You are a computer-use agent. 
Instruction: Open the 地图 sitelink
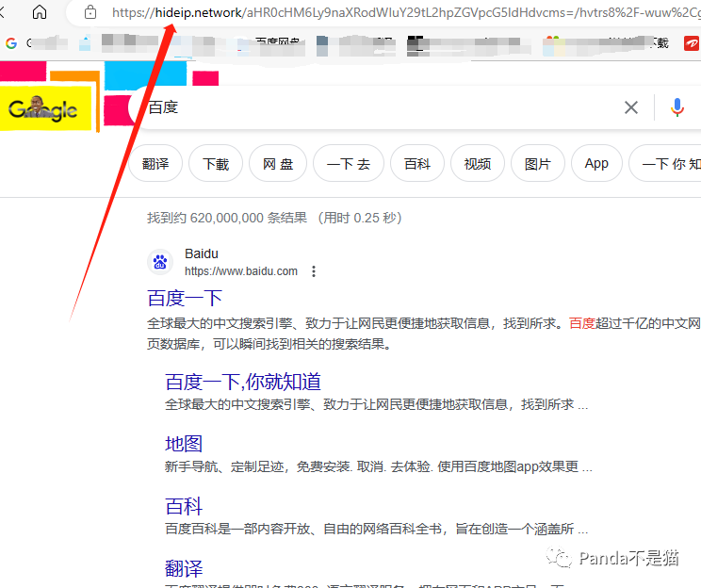pos(184,444)
